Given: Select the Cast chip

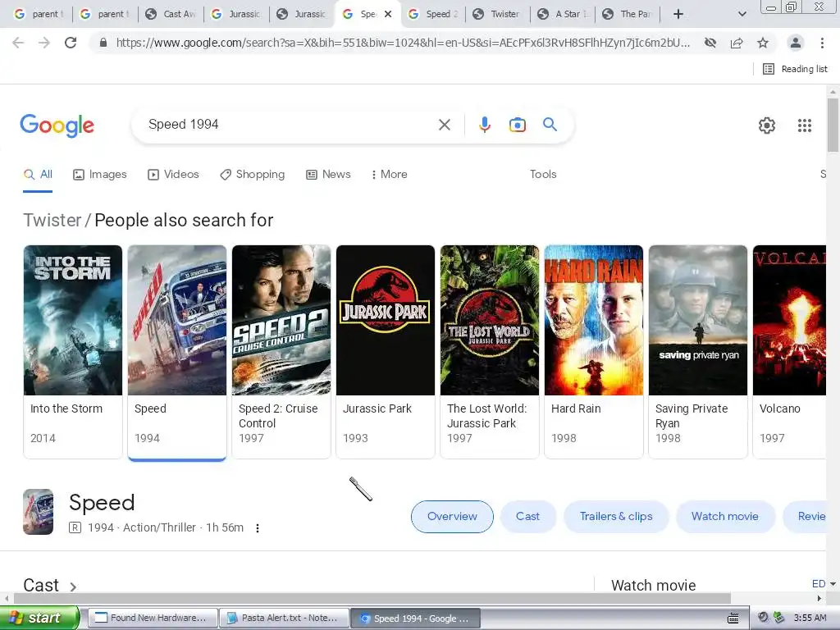Looking at the screenshot, I should click(x=527, y=517).
